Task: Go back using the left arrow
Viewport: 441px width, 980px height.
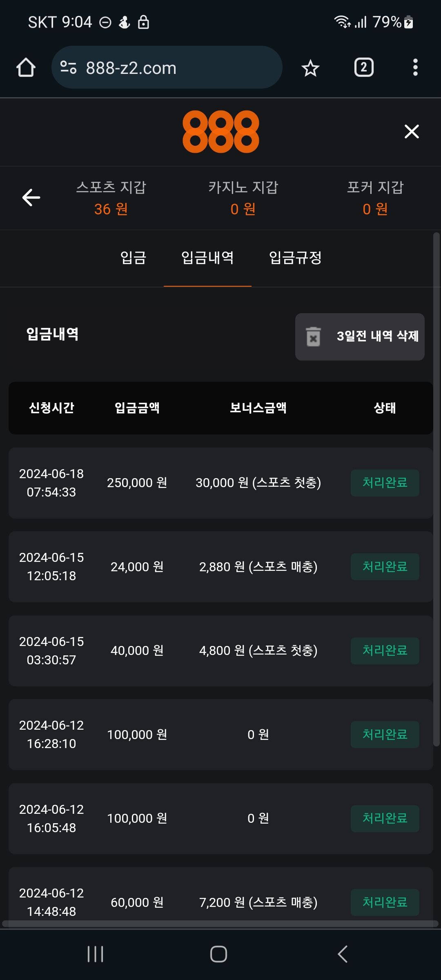Action: point(31,198)
